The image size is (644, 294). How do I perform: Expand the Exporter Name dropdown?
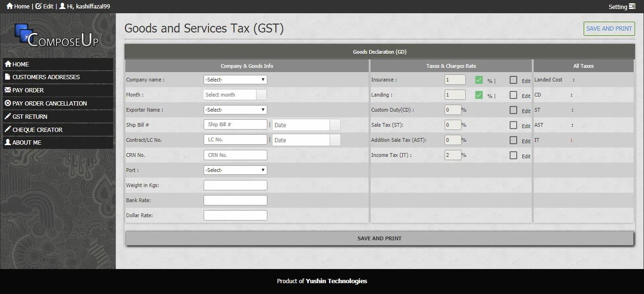click(235, 110)
